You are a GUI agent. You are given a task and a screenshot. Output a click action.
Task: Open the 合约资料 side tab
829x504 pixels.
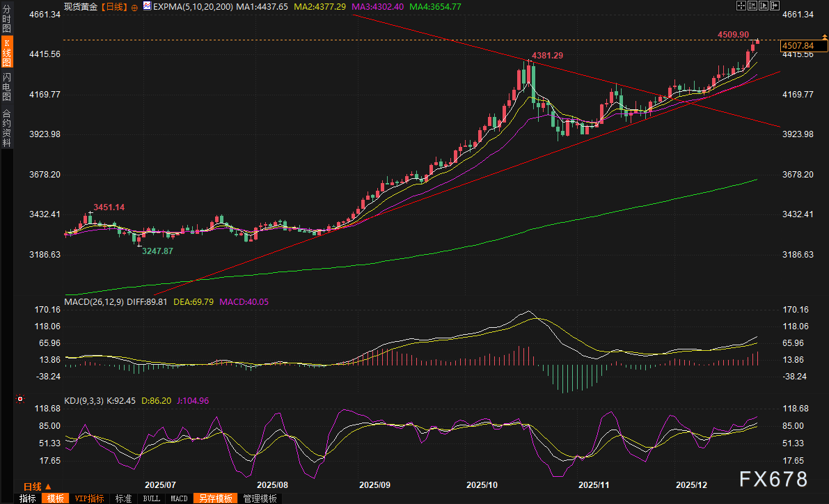point(7,127)
